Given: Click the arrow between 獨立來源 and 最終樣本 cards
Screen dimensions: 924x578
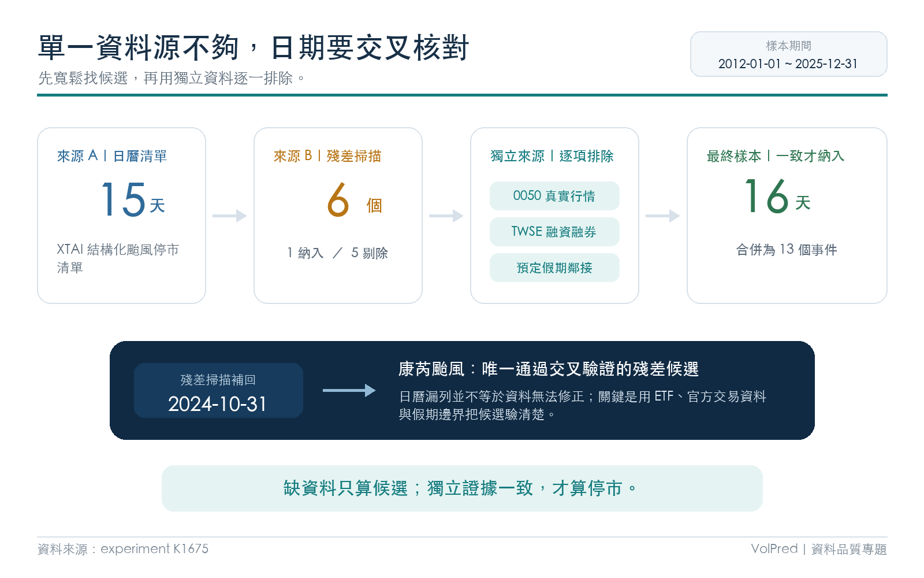Looking at the screenshot, I should click(663, 216).
